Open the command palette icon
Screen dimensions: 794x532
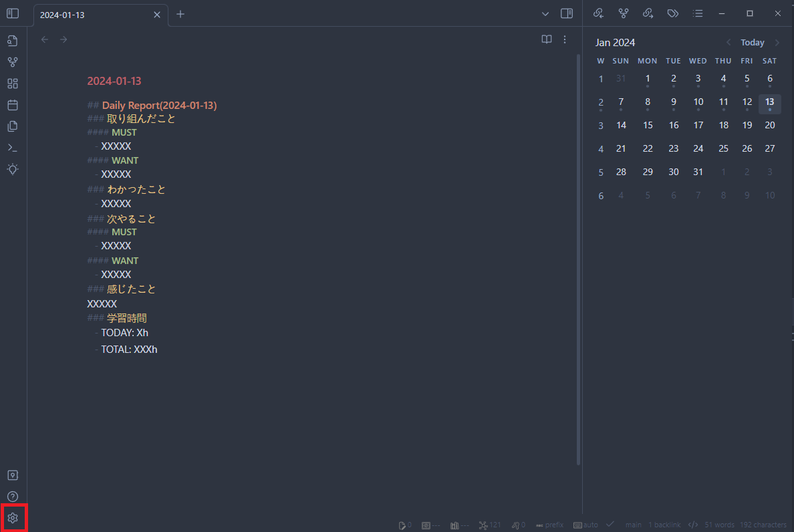pyautogui.click(x=13, y=148)
